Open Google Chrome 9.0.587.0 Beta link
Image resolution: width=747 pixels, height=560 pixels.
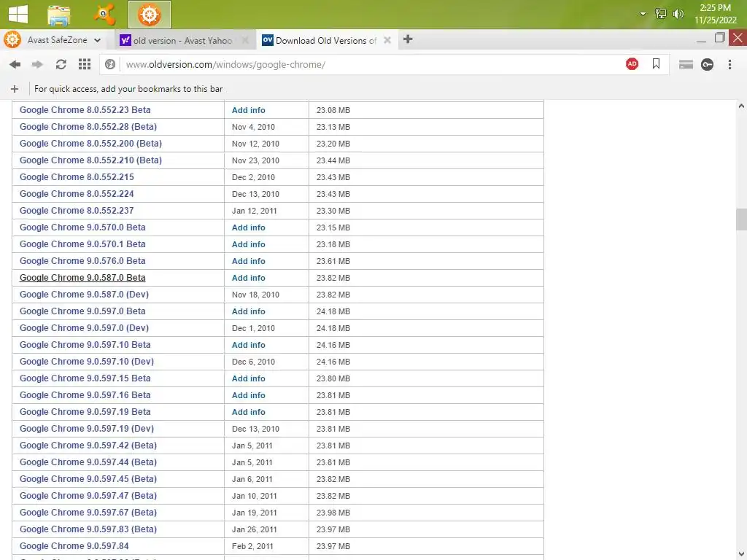click(x=82, y=278)
